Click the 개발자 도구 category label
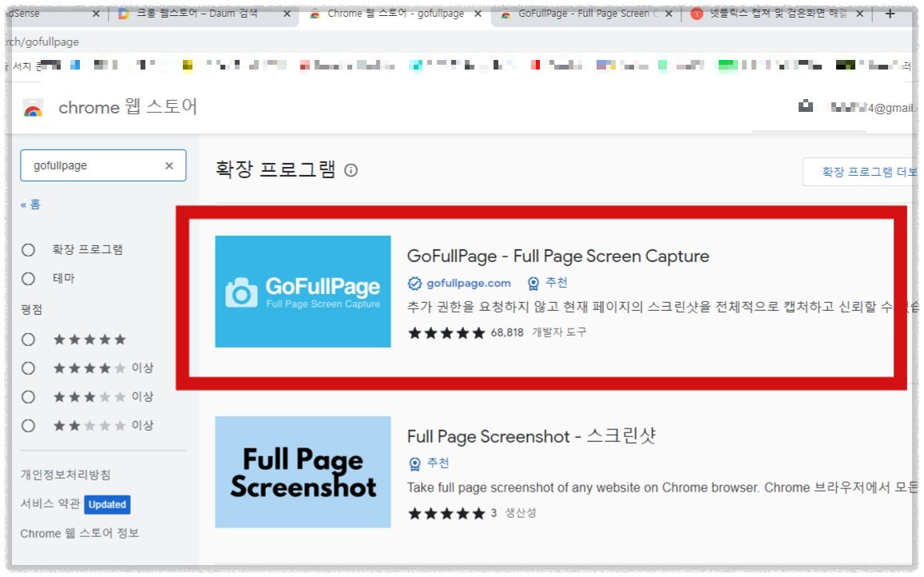Image resolution: width=924 pixels, height=577 pixels. point(559,332)
